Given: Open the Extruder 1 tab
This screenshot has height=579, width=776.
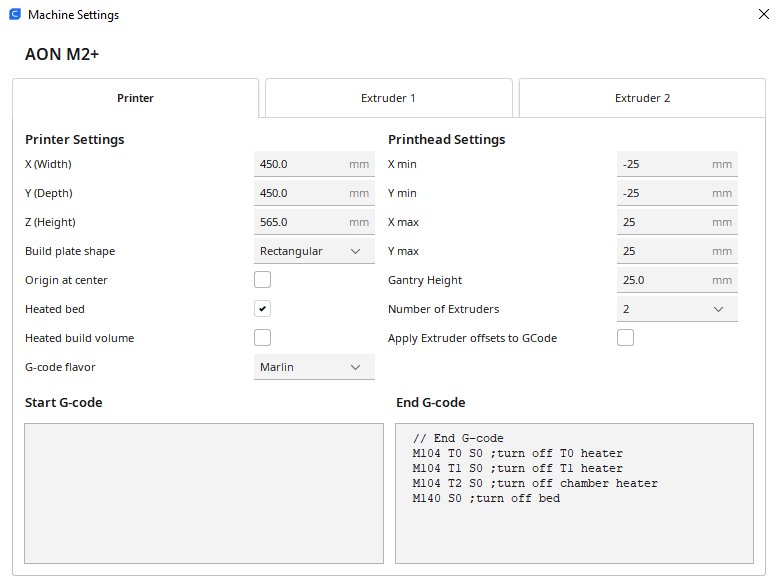Looking at the screenshot, I should click(388, 98).
